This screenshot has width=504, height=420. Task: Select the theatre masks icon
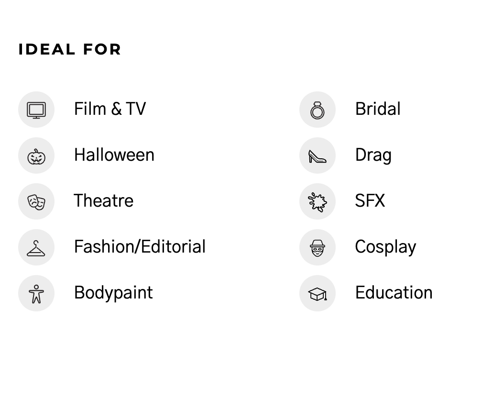[x=36, y=201]
